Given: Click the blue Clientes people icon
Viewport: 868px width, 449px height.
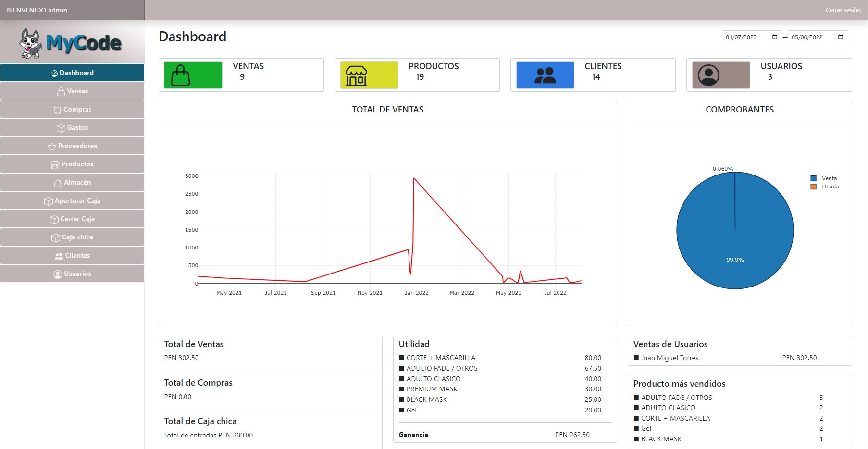Looking at the screenshot, I should (545, 75).
